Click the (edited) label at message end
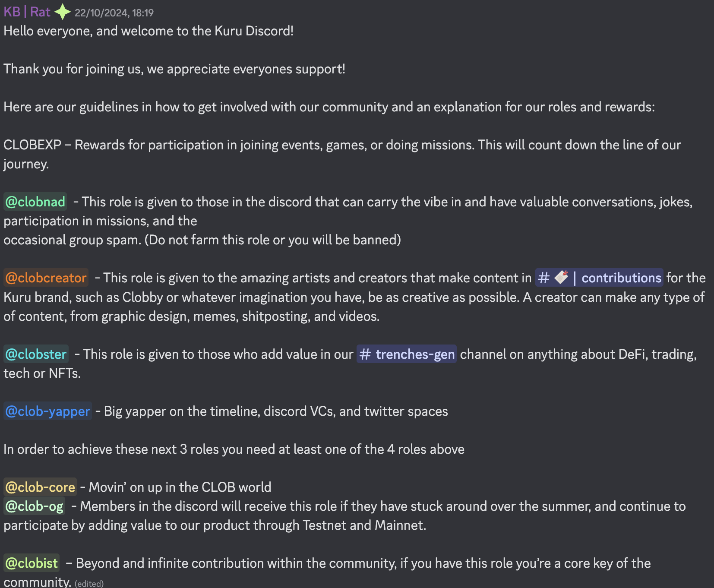714x588 pixels. (x=89, y=583)
